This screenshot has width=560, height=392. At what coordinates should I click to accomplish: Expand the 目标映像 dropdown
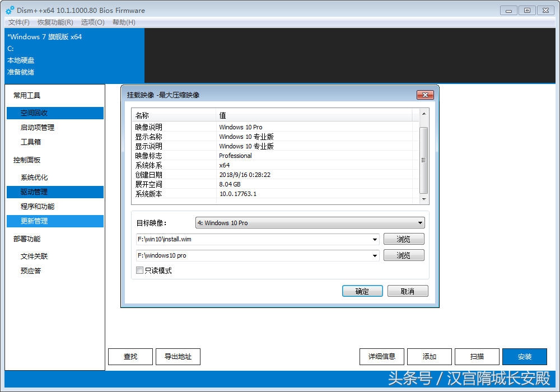tap(420, 223)
